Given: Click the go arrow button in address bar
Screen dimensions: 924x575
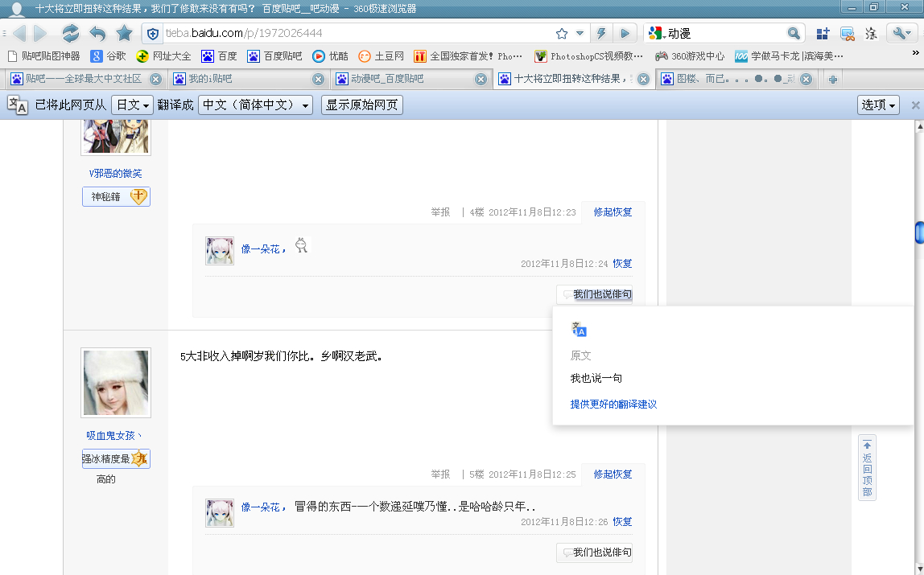Looking at the screenshot, I should (625, 34).
